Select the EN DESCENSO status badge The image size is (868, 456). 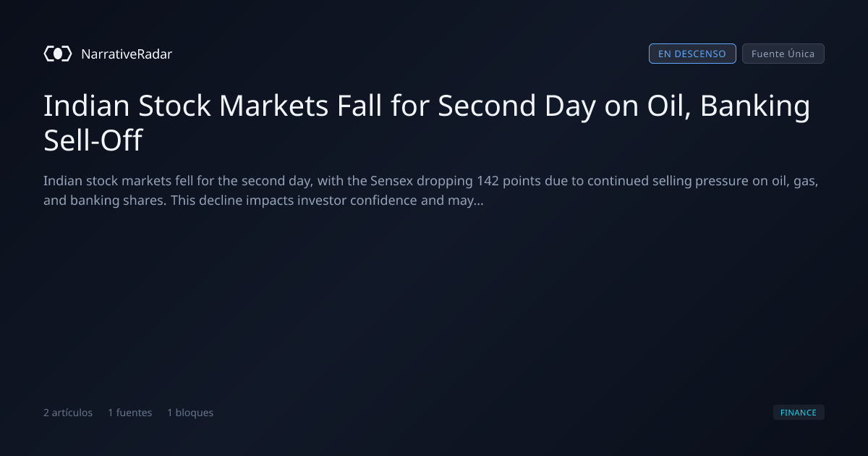[x=692, y=54]
